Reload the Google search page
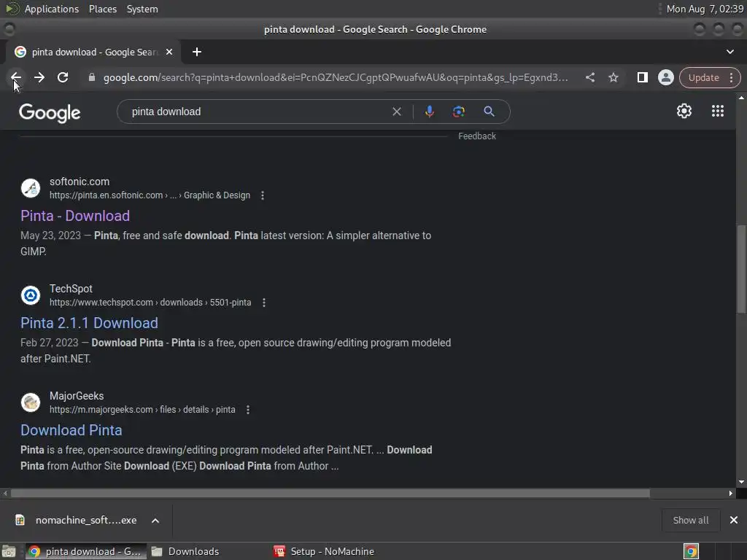 (63, 77)
